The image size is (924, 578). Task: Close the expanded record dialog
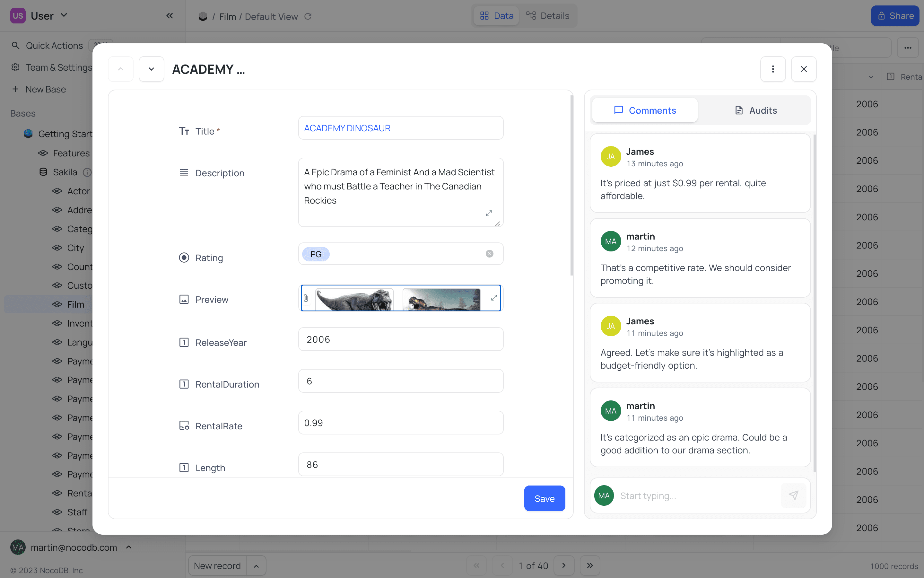coord(804,69)
